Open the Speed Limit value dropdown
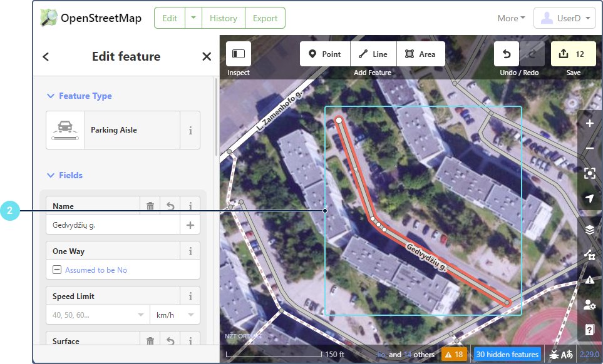Viewport: 603px width, 364px height. click(140, 315)
